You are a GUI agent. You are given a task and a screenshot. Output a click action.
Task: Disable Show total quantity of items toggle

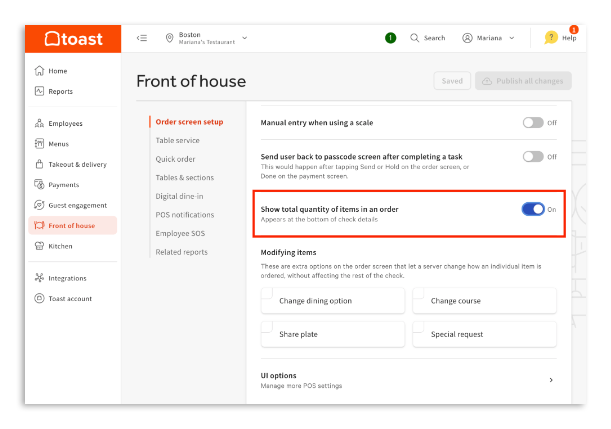click(x=533, y=209)
